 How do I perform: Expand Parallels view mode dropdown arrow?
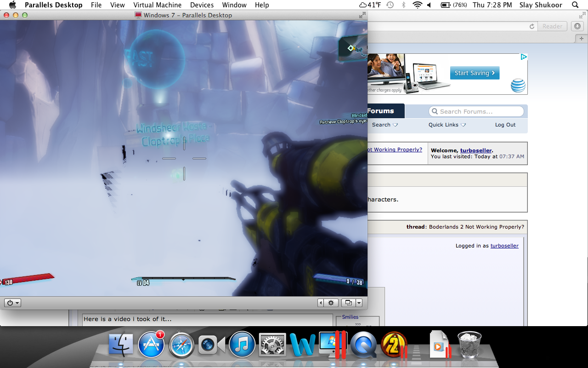[x=359, y=303]
